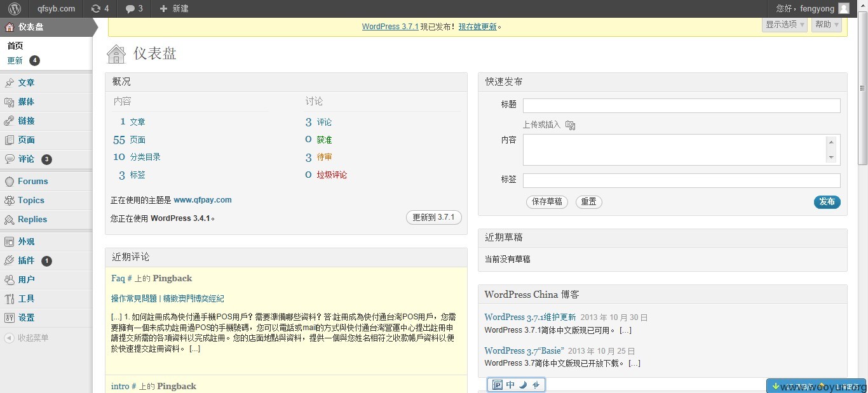Open the WordPress 3.7.1 link in notice
The width and height of the screenshot is (868, 393).
click(390, 27)
